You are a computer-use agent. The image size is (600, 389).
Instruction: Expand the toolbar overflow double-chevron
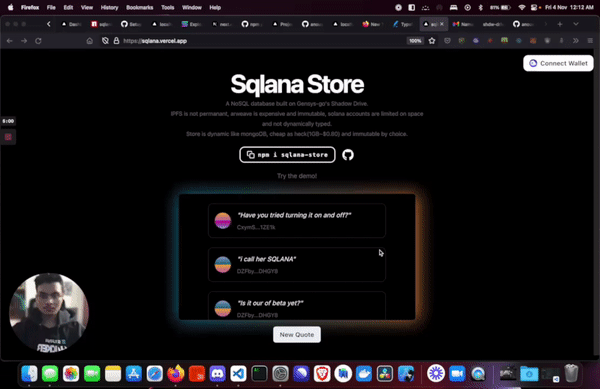576,41
